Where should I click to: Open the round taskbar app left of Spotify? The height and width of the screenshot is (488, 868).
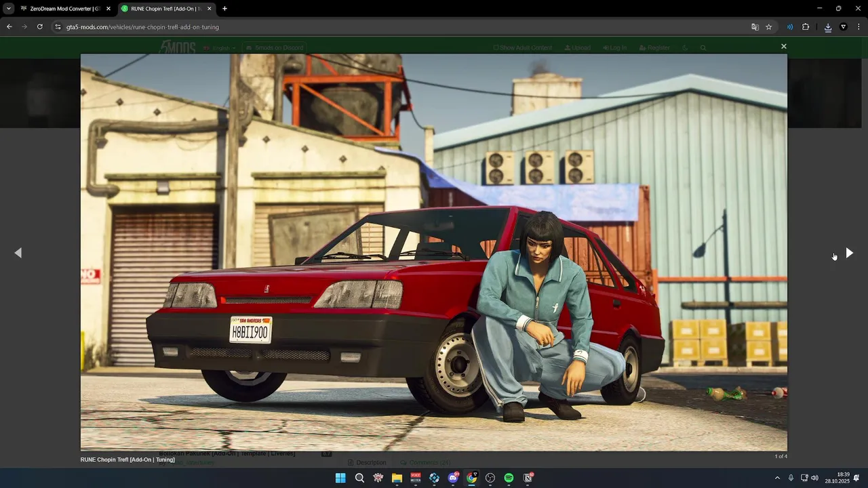coord(490,478)
